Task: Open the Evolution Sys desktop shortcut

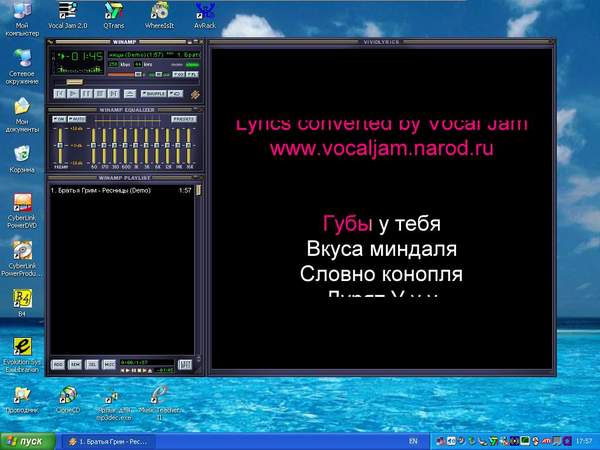Action: point(22,355)
